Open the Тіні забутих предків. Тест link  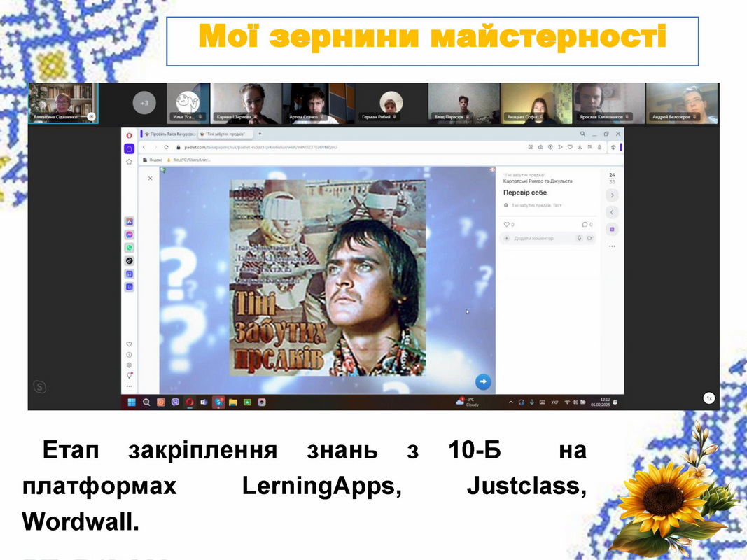[536, 206]
